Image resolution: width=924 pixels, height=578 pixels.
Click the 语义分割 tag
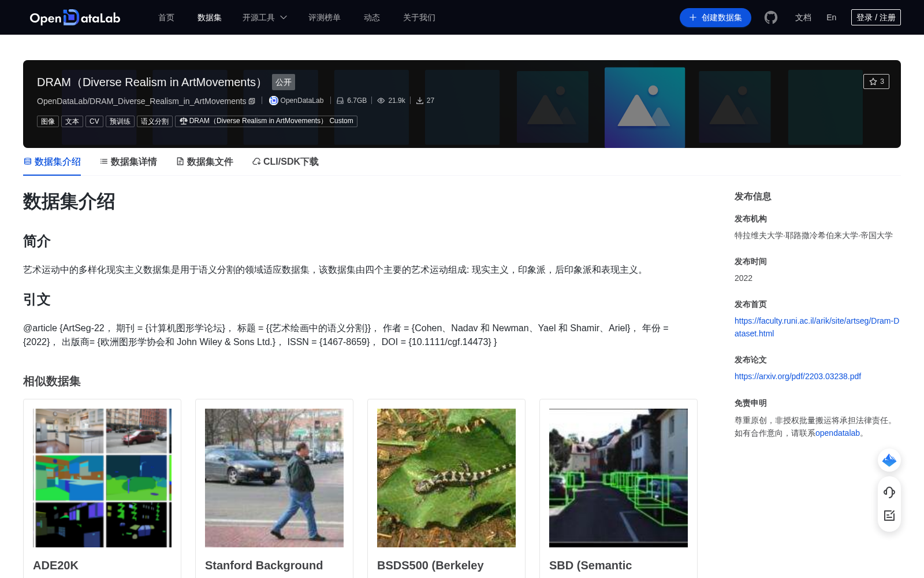tap(155, 121)
